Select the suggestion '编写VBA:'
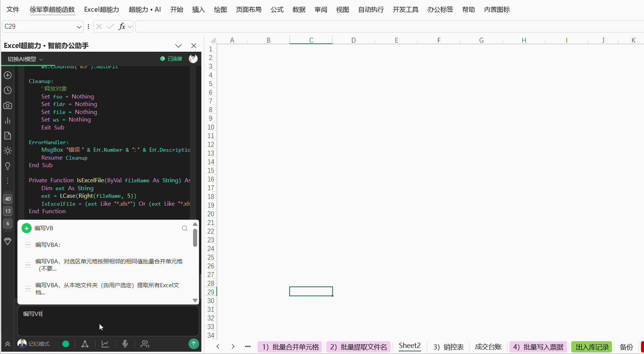The width and height of the screenshot is (644, 354). [48, 245]
